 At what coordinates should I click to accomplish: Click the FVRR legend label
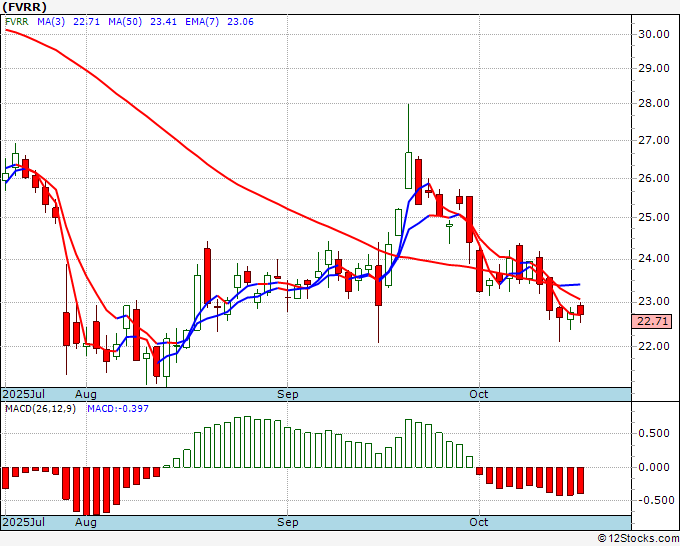click(16, 22)
